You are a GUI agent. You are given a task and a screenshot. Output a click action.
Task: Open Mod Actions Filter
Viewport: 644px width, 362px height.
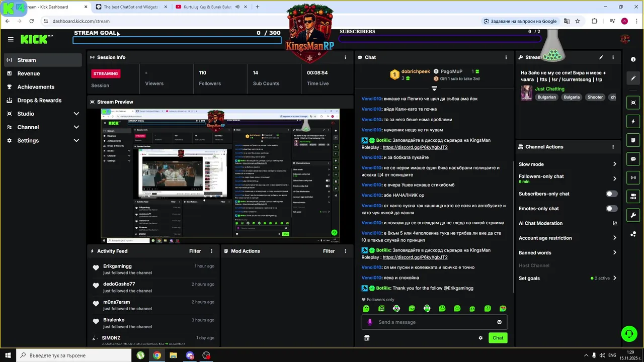(329, 251)
